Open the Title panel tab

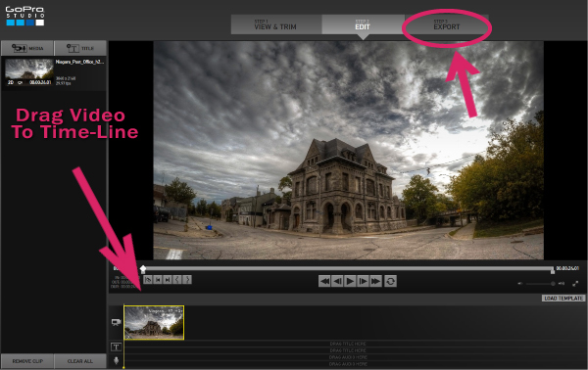click(80, 48)
